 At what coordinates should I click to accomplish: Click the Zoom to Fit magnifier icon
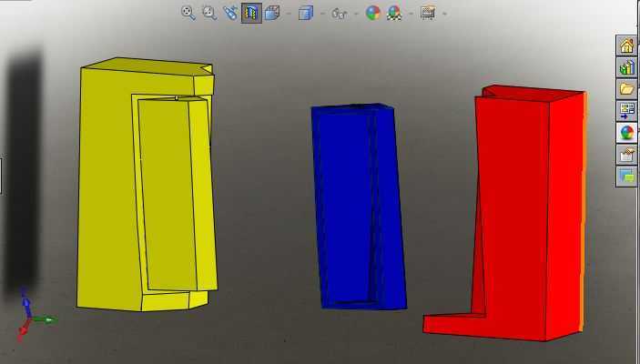pyautogui.click(x=188, y=13)
